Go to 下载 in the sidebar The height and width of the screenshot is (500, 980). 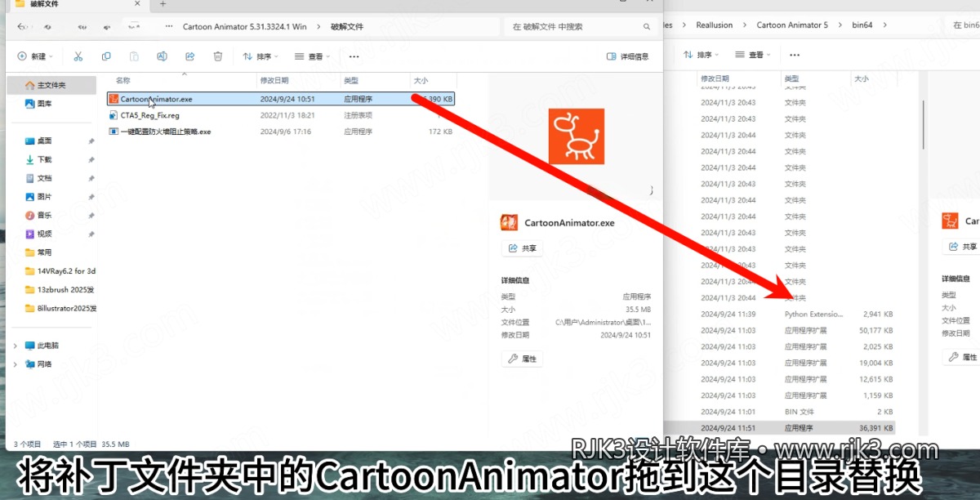pos(44,159)
